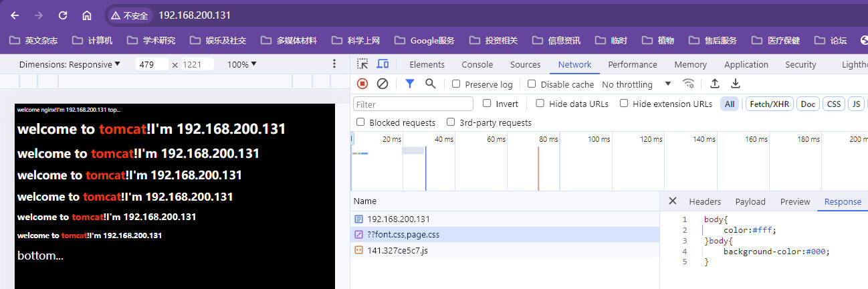Open network search magnifier
The height and width of the screenshot is (289, 868).
[430, 84]
